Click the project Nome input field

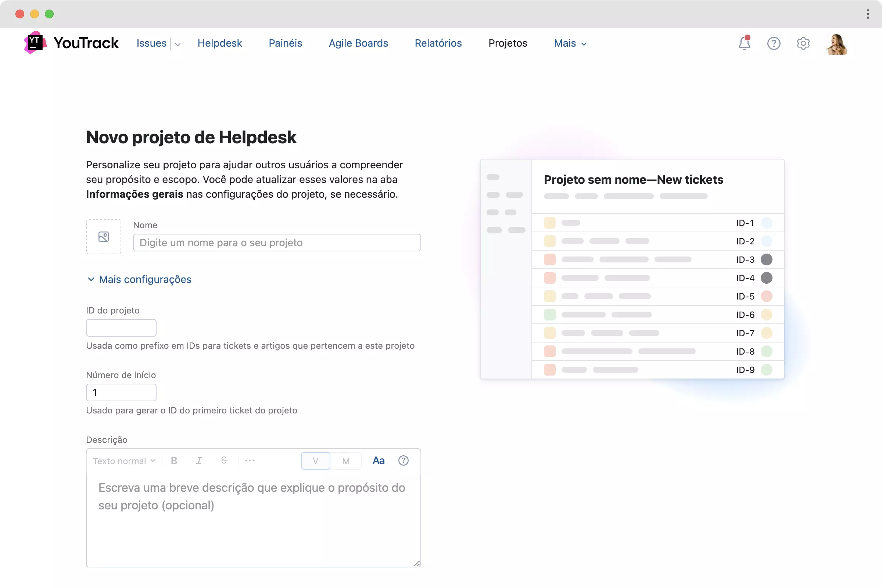(277, 243)
